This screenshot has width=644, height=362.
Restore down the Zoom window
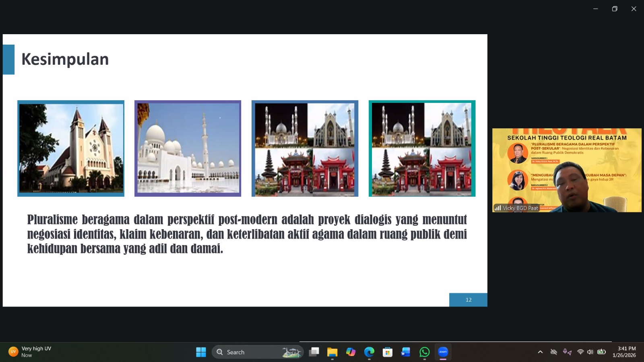pos(615,9)
